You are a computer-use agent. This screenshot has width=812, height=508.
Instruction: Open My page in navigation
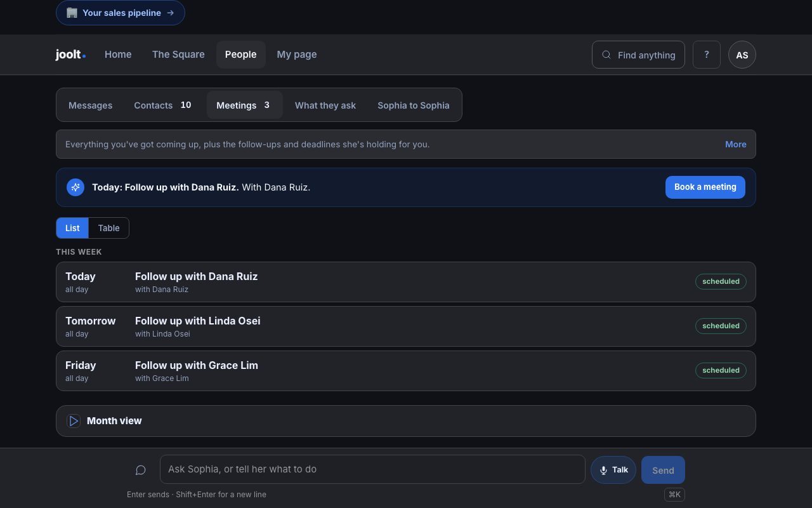[297, 55]
